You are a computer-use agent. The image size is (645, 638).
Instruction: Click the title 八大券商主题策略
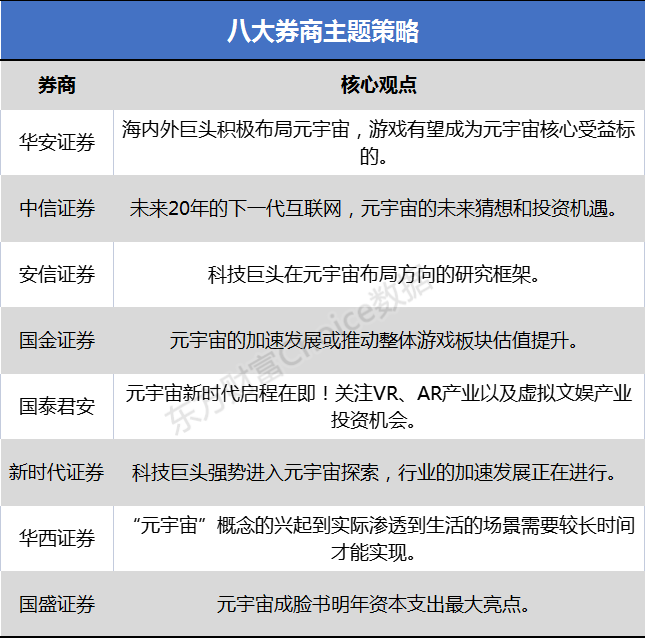[x=323, y=31]
